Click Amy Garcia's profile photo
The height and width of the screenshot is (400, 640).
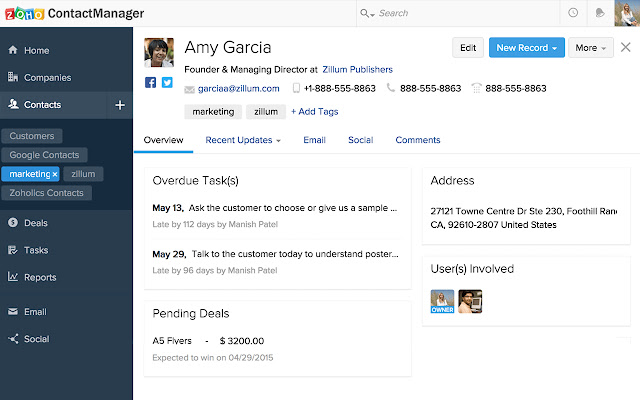coord(159,52)
